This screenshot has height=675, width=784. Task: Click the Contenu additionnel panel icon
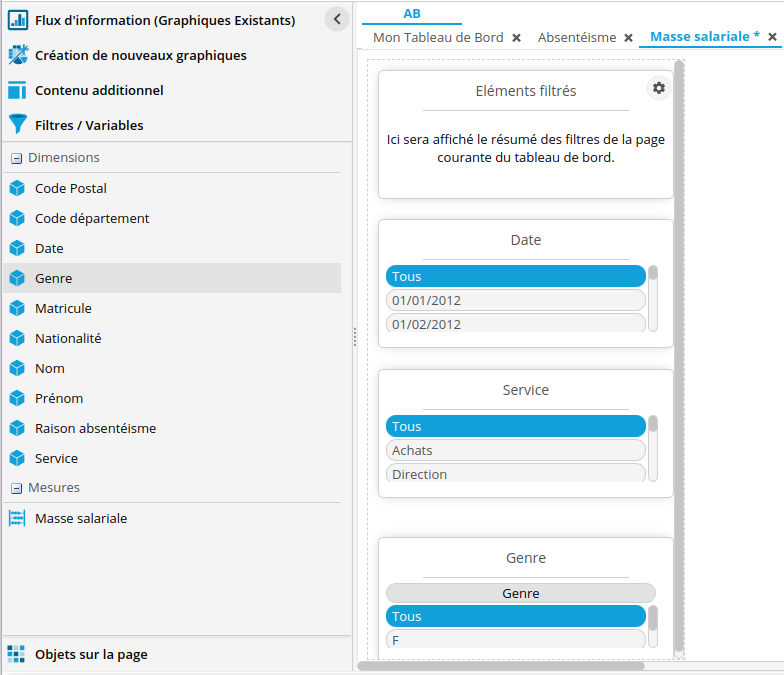tap(16, 90)
